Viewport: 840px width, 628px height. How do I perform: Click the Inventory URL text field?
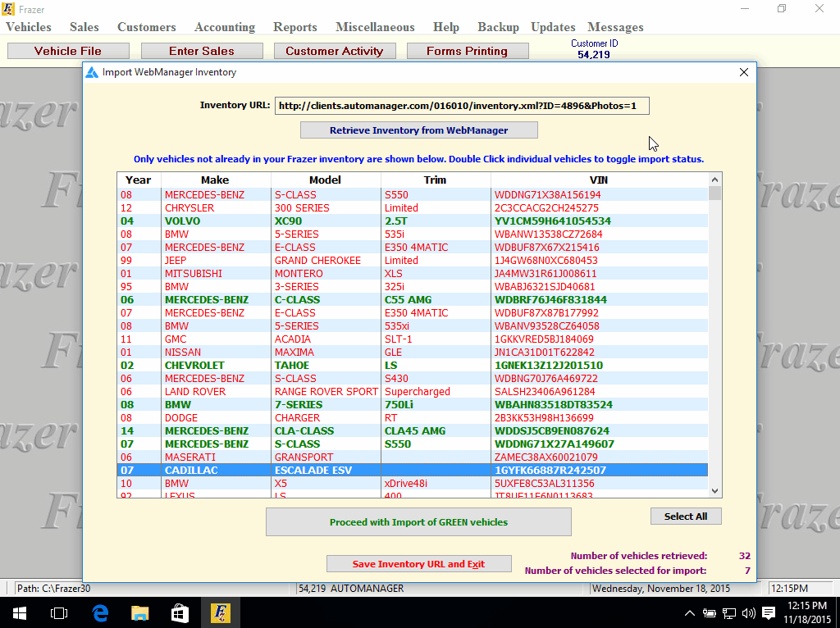tap(461, 106)
